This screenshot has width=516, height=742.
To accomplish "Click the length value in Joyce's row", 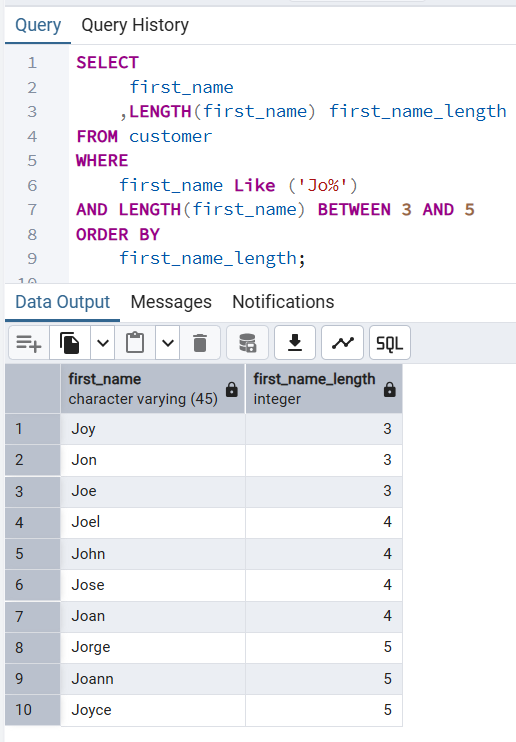I will [x=324, y=710].
